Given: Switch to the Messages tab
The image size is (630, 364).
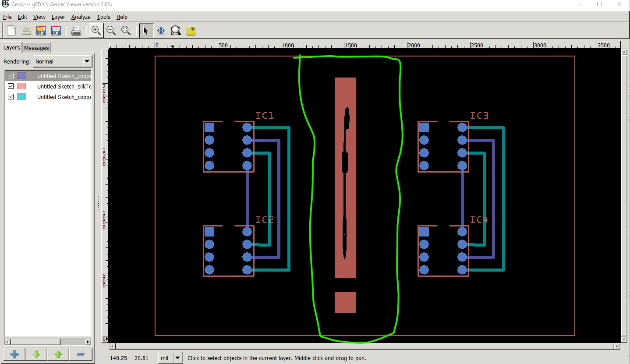Looking at the screenshot, I should [37, 48].
